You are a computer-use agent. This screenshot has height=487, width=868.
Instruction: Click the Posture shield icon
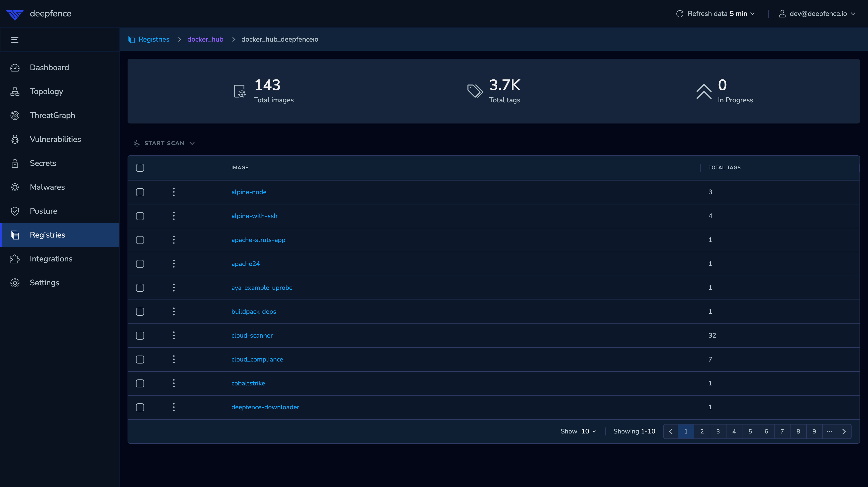click(15, 211)
